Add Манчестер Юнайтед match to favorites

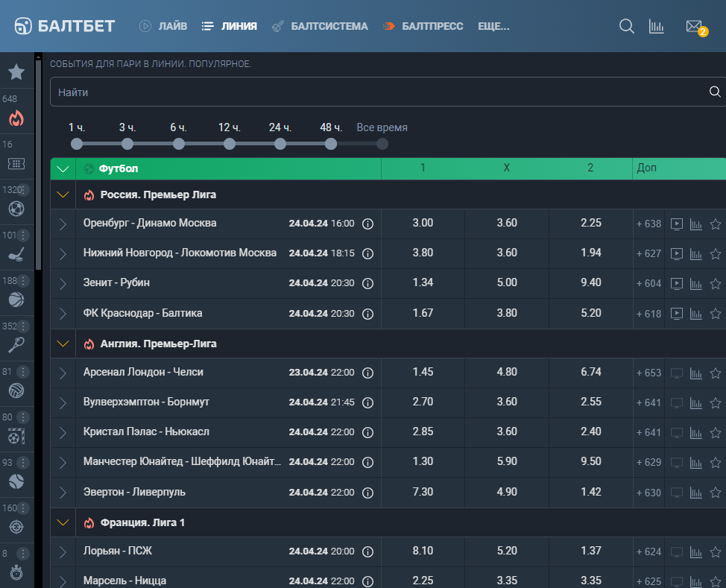pyautogui.click(x=716, y=462)
